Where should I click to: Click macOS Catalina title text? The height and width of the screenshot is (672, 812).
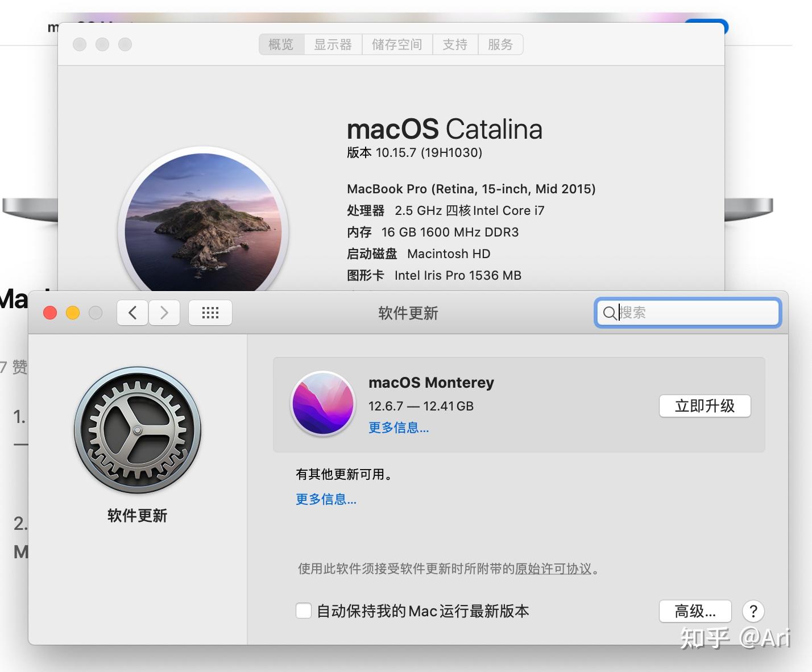tap(445, 129)
